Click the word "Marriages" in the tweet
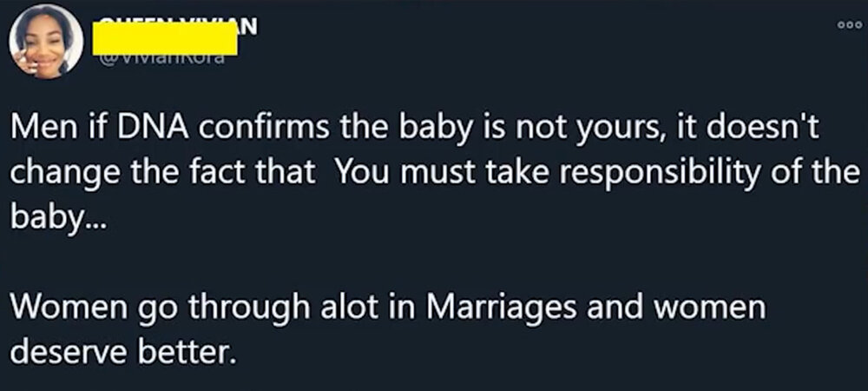Viewport: 868px width, 391px height. tap(503, 309)
